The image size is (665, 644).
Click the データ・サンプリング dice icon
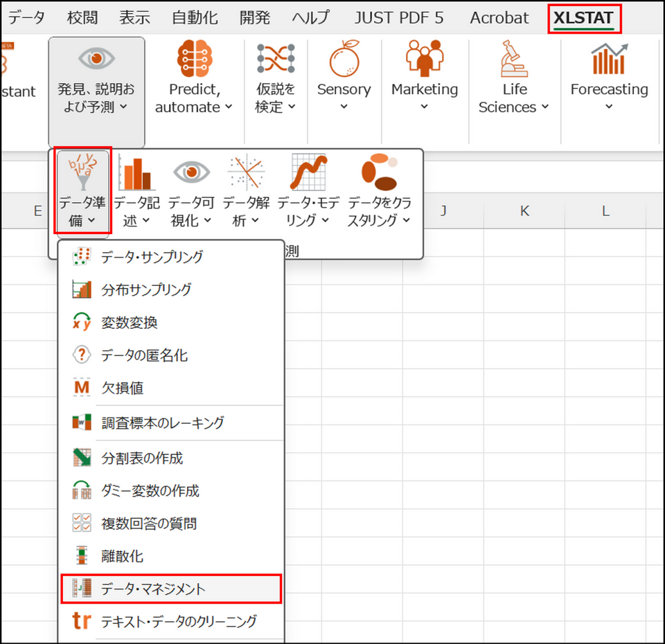(x=82, y=256)
